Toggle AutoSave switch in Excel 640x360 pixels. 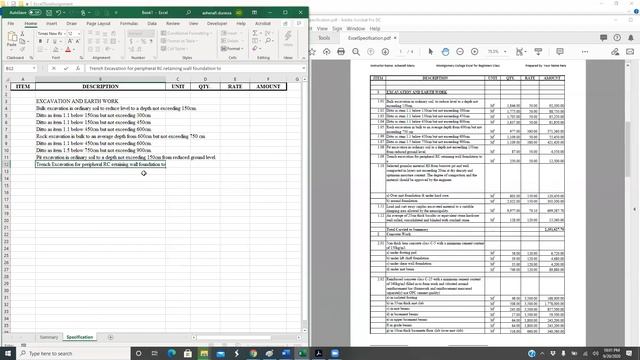(35, 13)
